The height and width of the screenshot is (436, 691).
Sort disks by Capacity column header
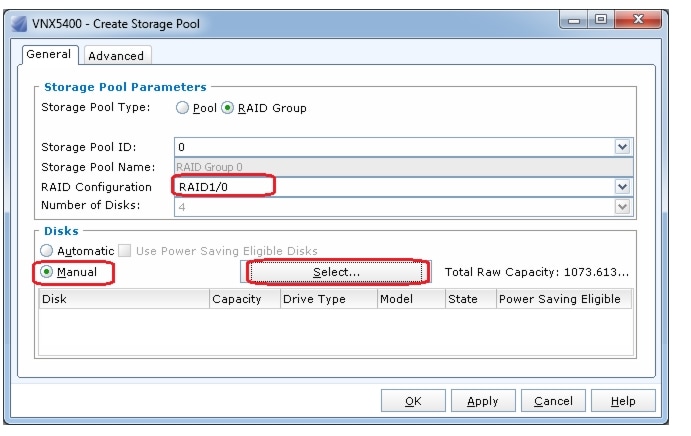pyautogui.click(x=237, y=299)
